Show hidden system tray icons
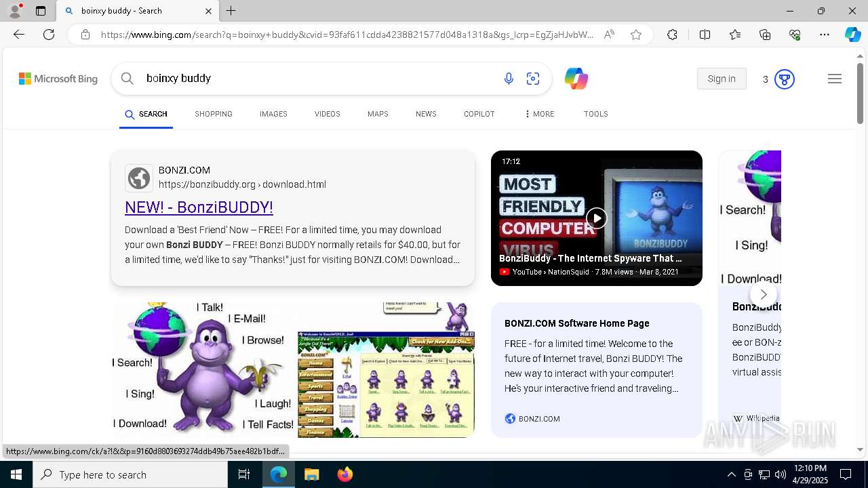This screenshot has height=488, width=868. pos(731,474)
